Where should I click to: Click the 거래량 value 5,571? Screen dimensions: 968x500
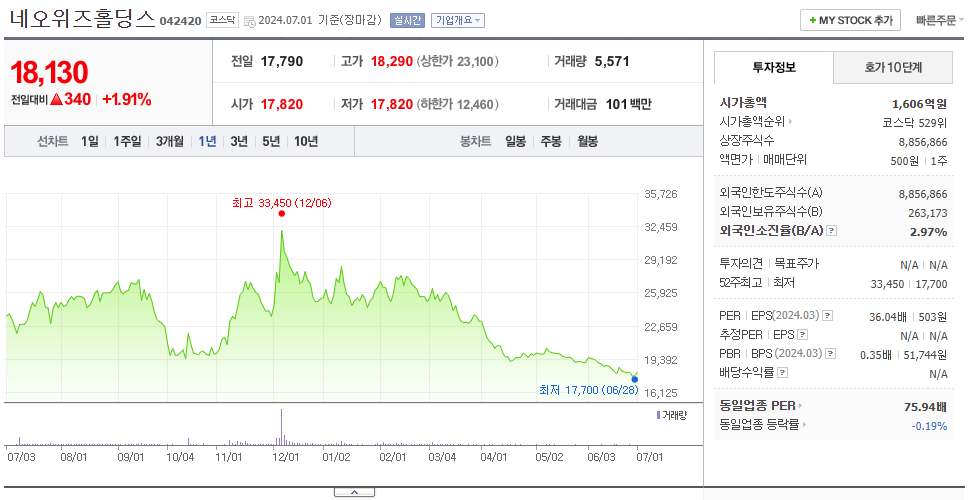point(612,62)
